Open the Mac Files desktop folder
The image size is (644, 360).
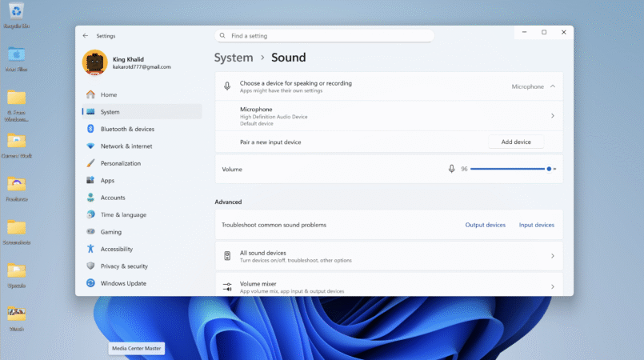(17, 59)
